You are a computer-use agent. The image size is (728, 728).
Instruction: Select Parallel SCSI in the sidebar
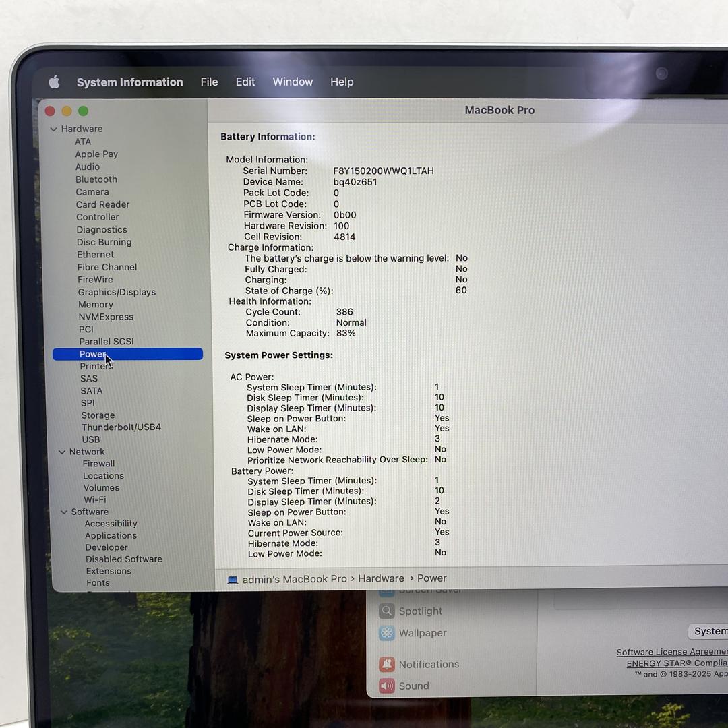[x=107, y=341]
